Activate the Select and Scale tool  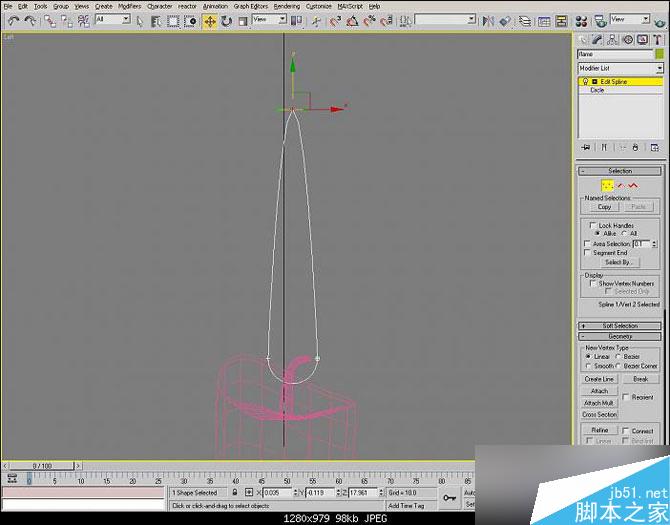(243, 21)
